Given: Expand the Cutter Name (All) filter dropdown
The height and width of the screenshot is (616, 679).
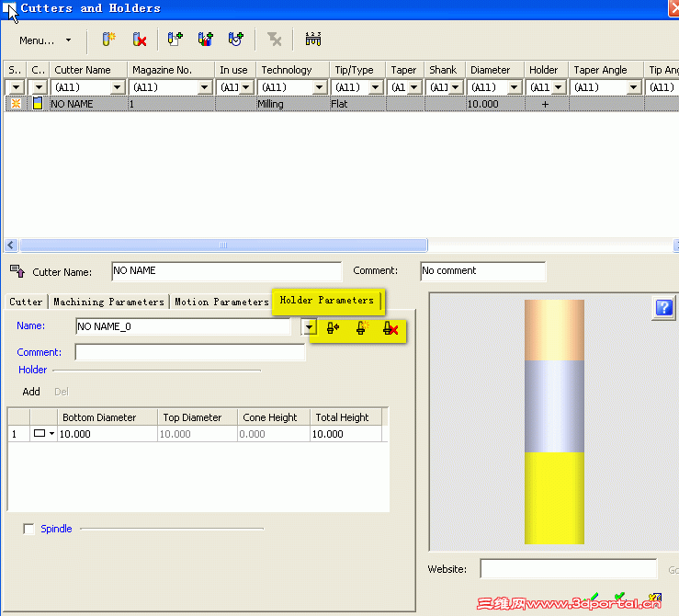Looking at the screenshot, I should coord(117,87).
